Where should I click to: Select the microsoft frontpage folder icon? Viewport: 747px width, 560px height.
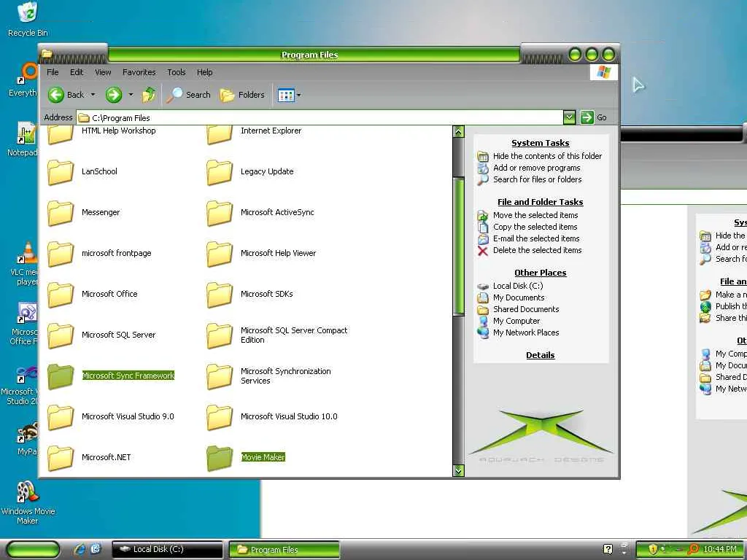(x=61, y=254)
